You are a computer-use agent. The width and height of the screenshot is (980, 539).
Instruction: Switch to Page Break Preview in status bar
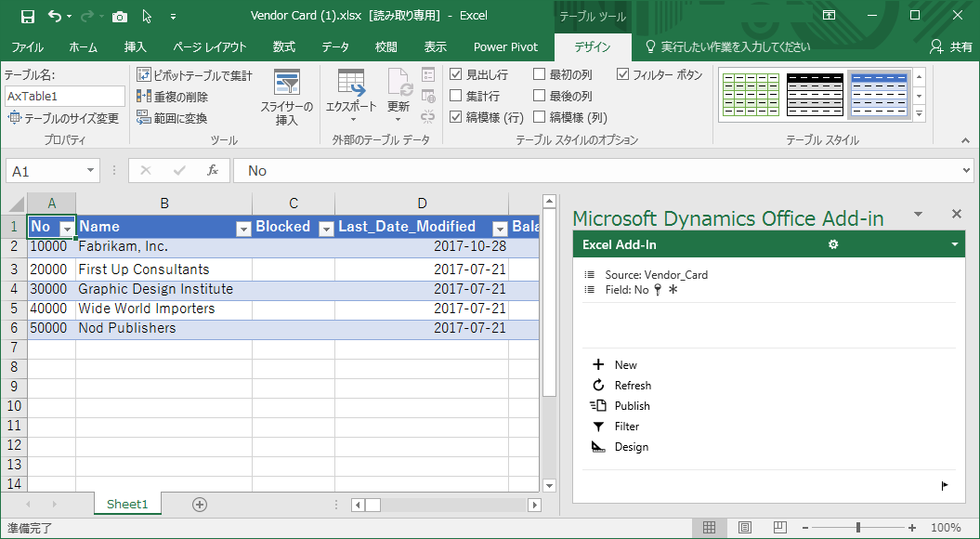[779, 528]
